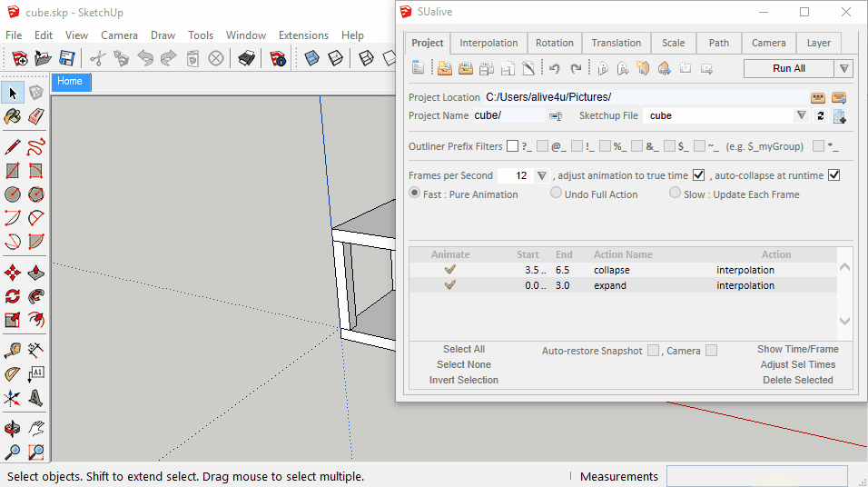Screen dimensions: 868x487
Task: Select the Orbit tool
Action: [13, 428]
